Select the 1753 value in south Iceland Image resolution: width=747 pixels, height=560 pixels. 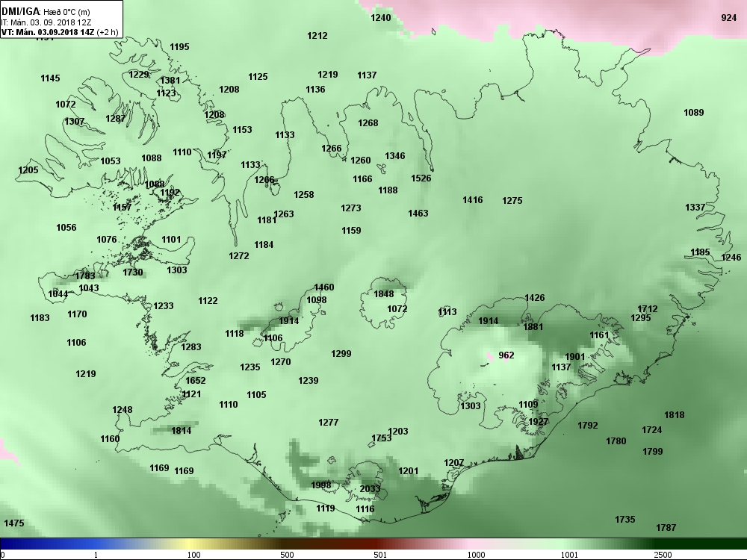coord(382,438)
